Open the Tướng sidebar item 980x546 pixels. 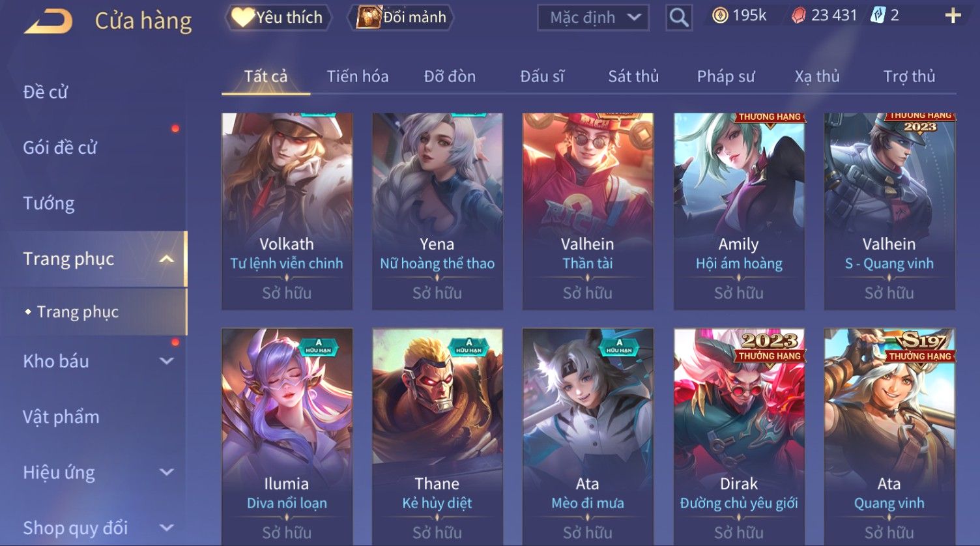click(49, 203)
